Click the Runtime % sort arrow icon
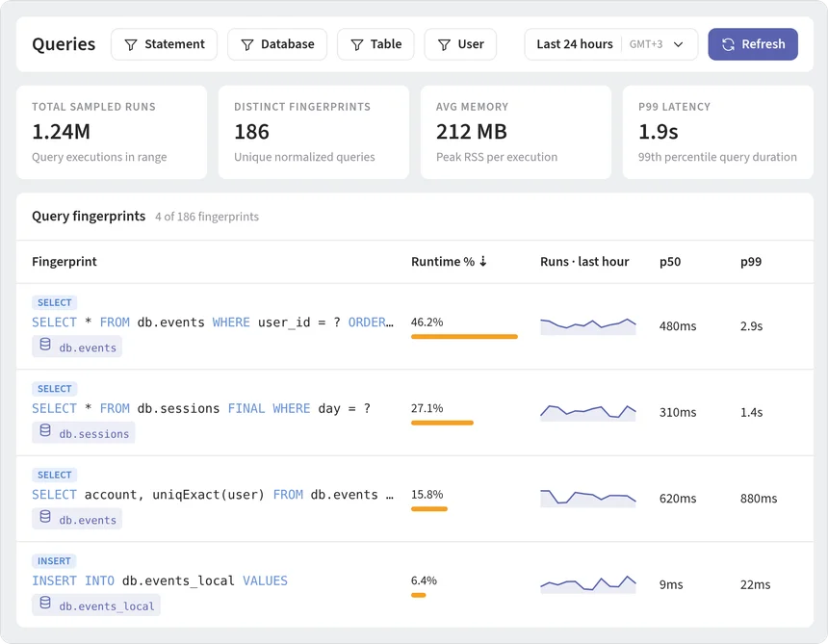This screenshot has height=644, width=828. 482,261
